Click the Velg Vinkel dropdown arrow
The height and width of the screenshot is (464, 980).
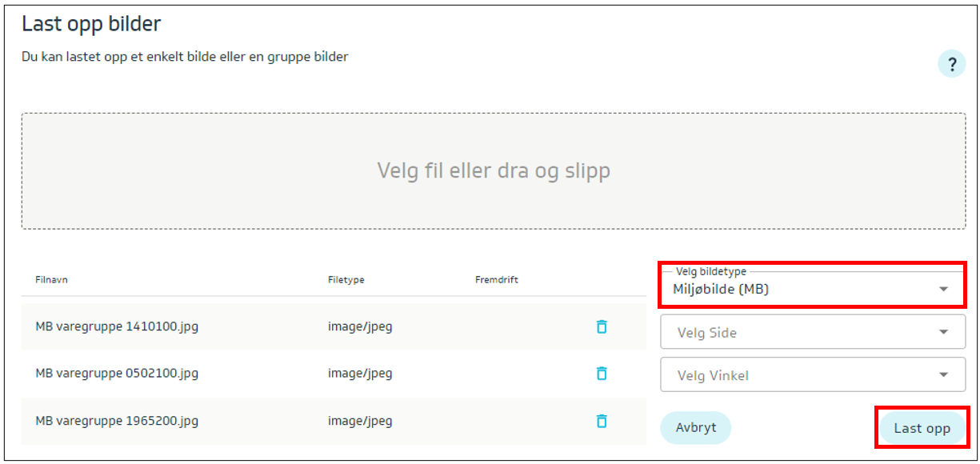click(x=944, y=375)
